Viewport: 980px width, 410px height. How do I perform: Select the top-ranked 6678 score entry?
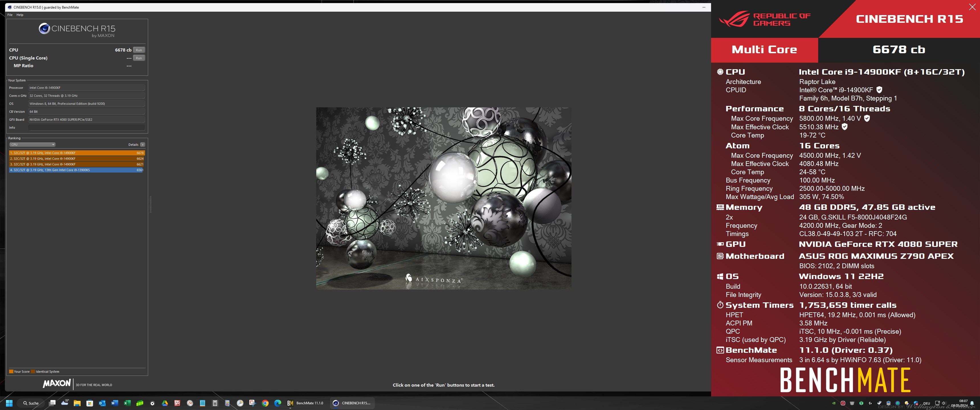point(76,153)
